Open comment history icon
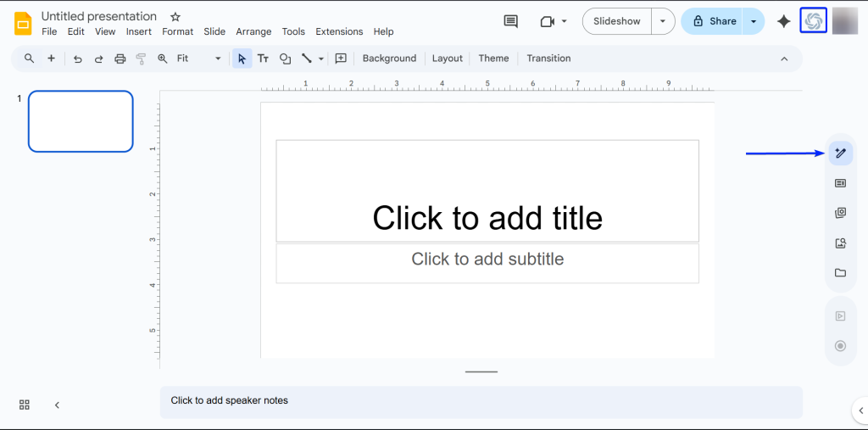This screenshot has width=868, height=430. coord(510,21)
